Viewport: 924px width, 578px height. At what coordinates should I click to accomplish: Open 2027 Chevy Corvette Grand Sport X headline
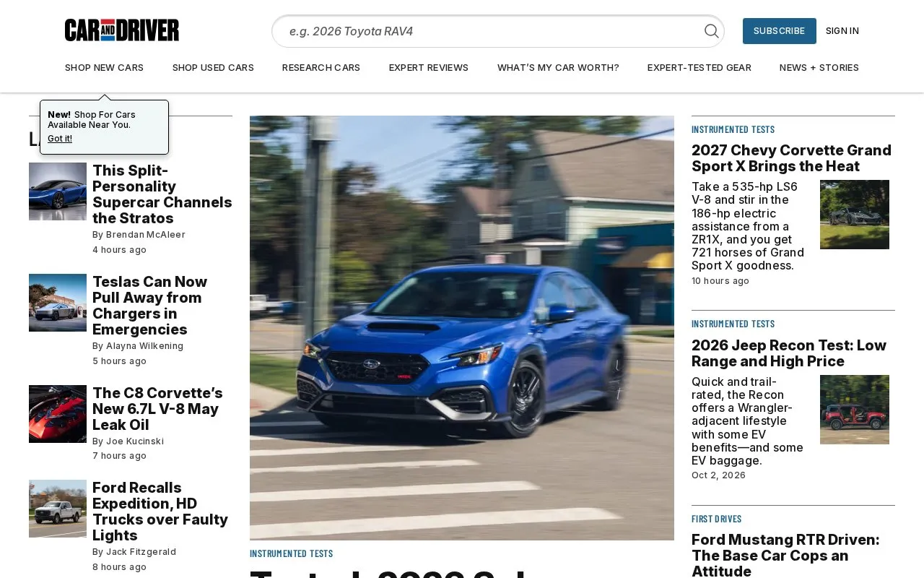(x=791, y=158)
